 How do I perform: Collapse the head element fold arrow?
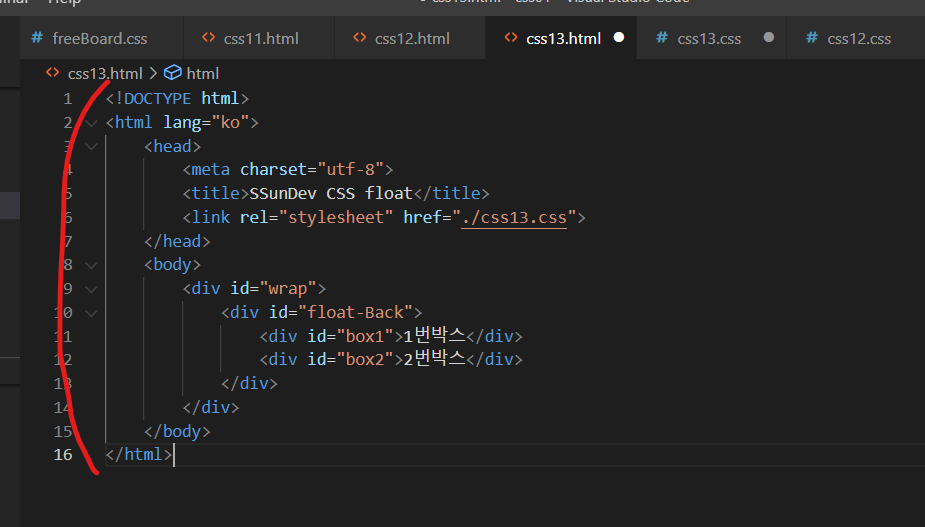coord(91,146)
